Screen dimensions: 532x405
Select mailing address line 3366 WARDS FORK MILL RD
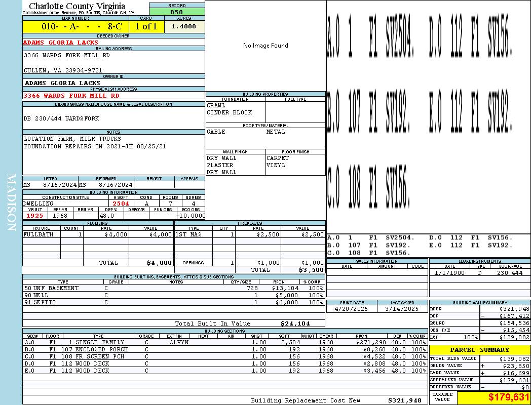point(66,55)
